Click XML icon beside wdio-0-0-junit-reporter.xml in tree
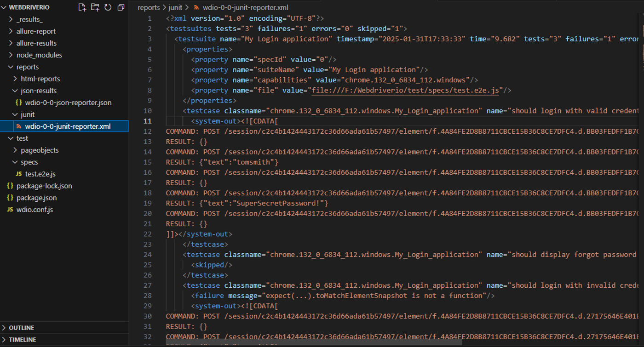This screenshot has width=644, height=347. click(19, 126)
